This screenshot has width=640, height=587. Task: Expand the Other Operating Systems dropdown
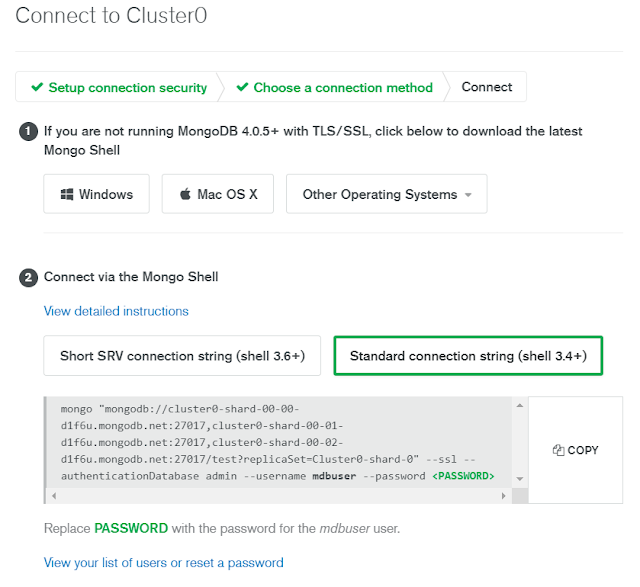click(x=386, y=195)
